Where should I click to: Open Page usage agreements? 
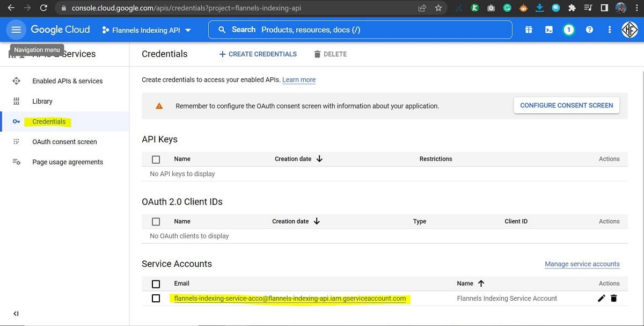pyautogui.click(x=68, y=162)
